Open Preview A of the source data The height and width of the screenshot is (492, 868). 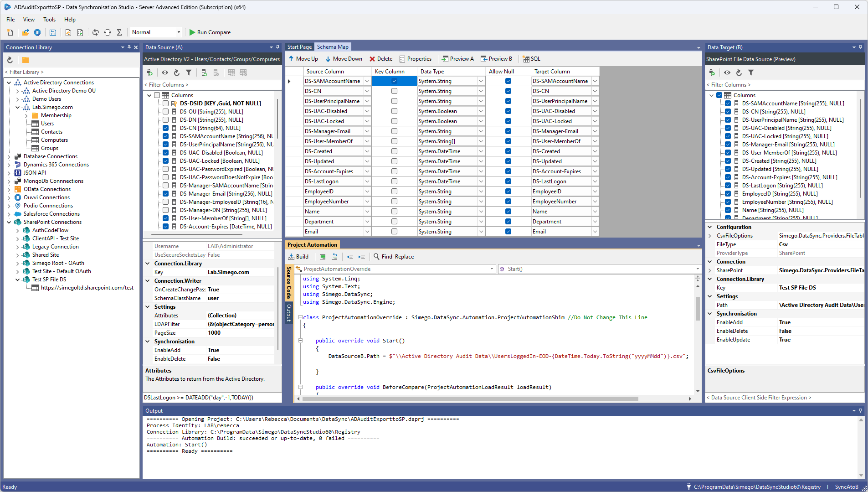[457, 59]
